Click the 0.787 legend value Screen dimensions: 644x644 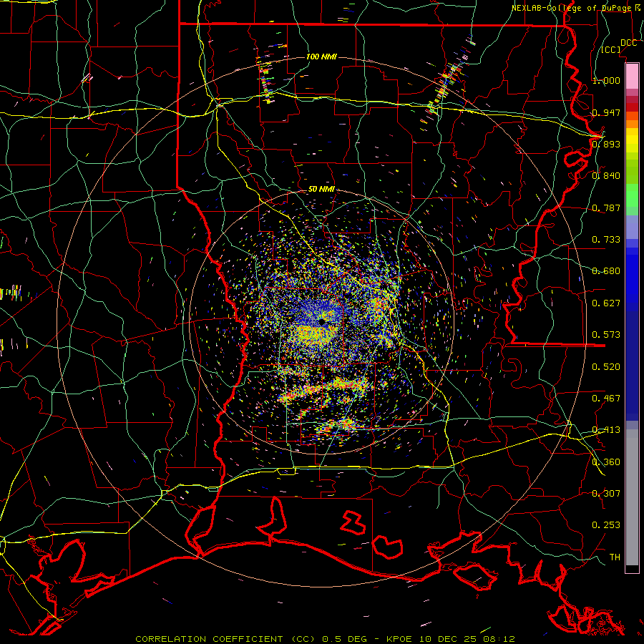606,208
